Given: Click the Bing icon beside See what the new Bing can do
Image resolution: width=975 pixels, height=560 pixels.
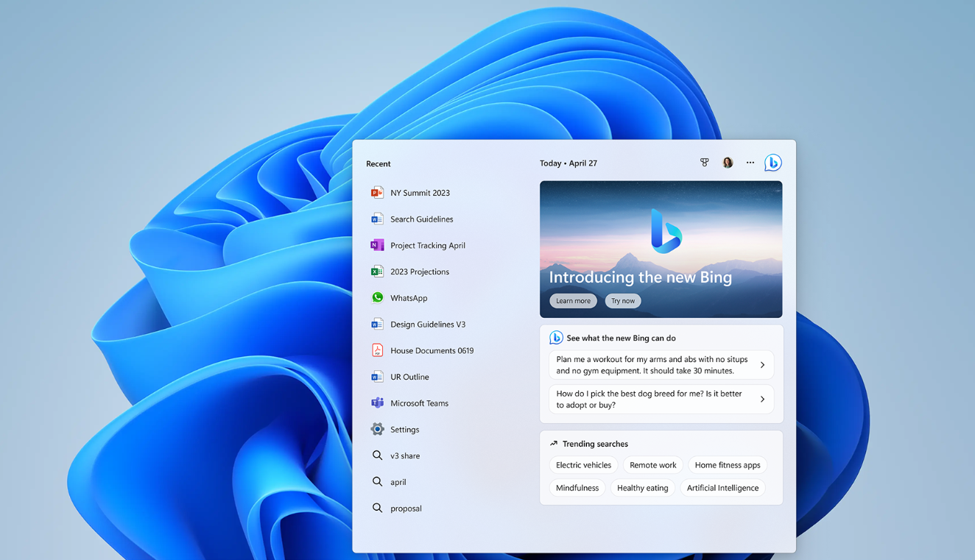Looking at the screenshot, I should pos(556,338).
